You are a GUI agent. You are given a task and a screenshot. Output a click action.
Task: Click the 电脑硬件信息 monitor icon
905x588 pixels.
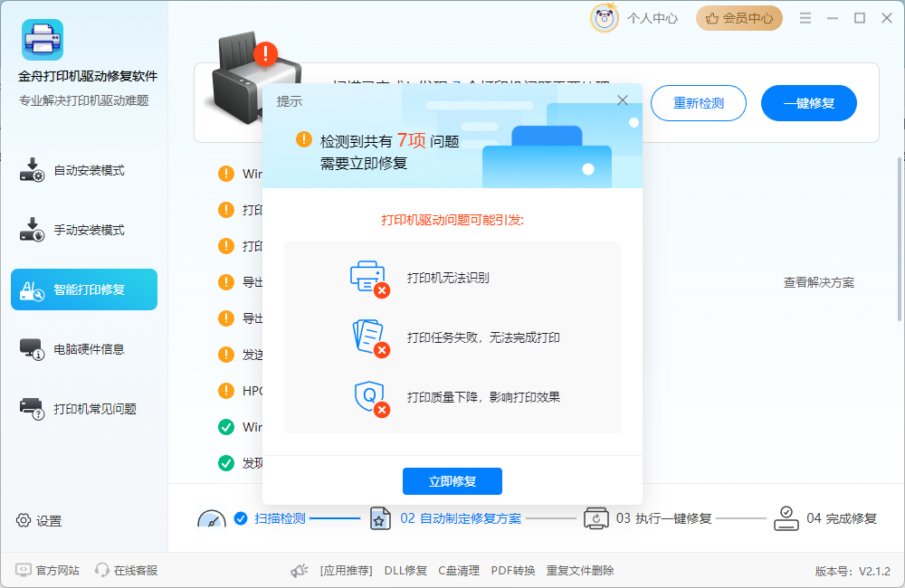32,349
